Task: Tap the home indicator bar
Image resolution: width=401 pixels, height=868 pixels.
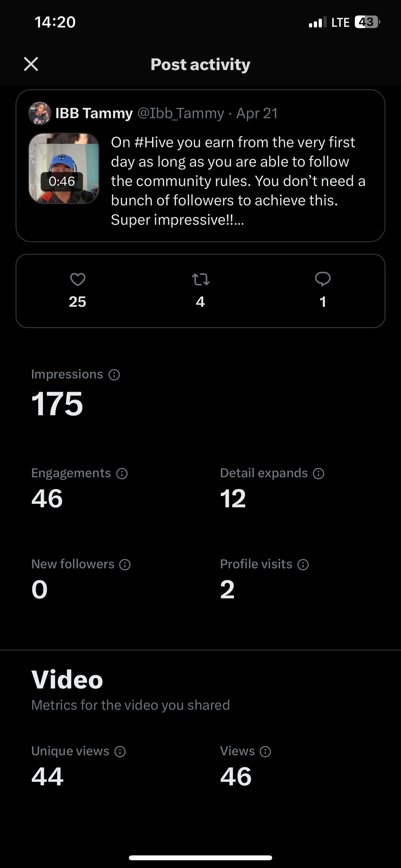Action: [x=200, y=858]
